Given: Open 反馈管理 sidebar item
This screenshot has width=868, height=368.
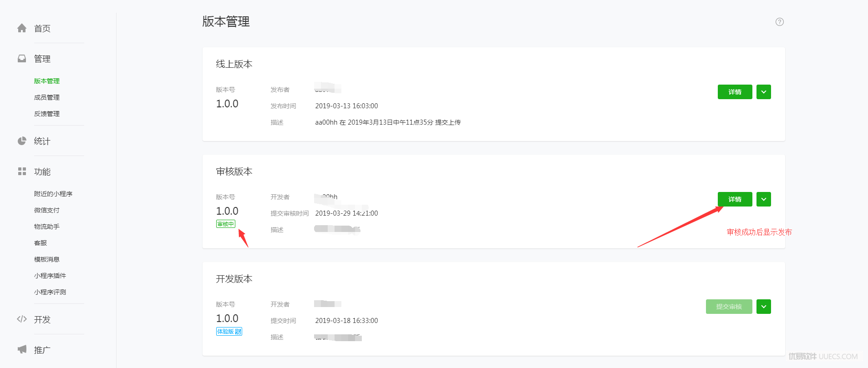Looking at the screenshot, I should point(47,114).
